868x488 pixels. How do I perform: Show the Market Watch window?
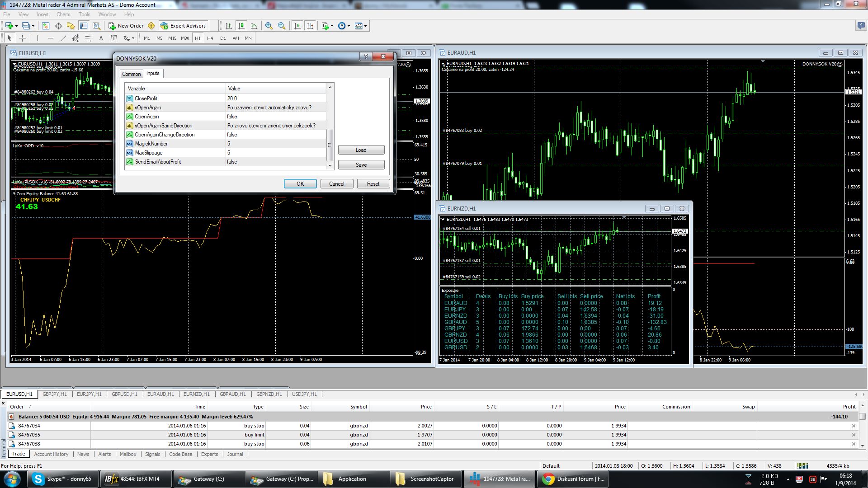tap(46, 26)
